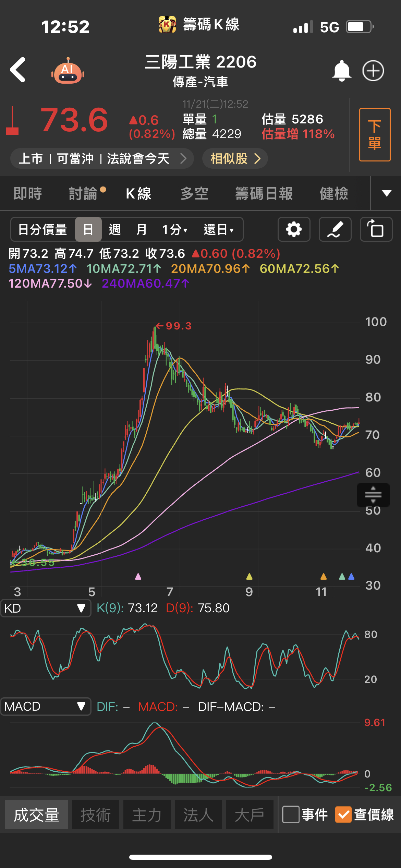Tap the D(9): 75.80 value
401x868 pixels.
(x=198, y=608)
